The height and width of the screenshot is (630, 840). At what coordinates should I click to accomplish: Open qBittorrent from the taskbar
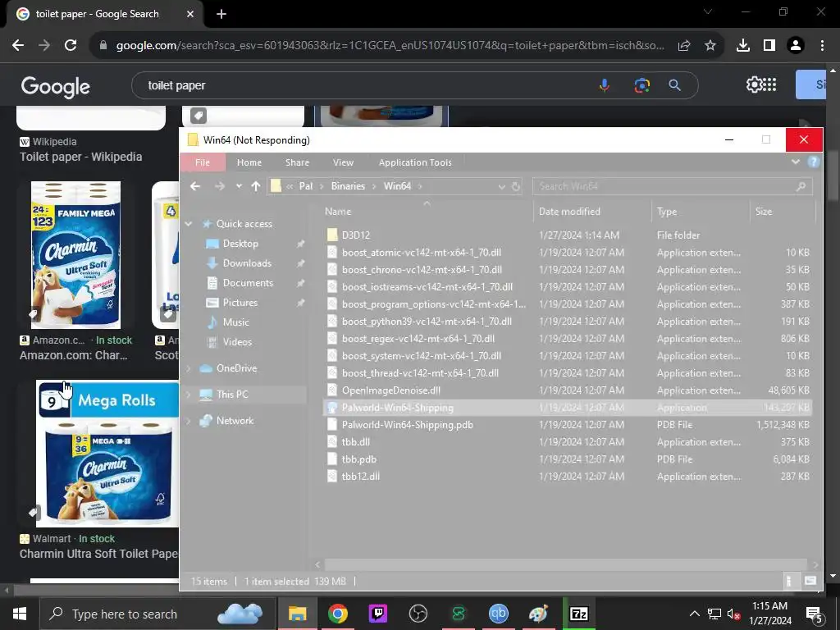[498, 614]
